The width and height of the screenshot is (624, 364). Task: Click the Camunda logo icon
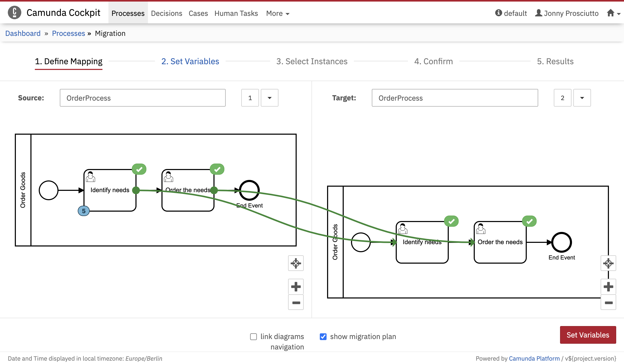point(15,12)
